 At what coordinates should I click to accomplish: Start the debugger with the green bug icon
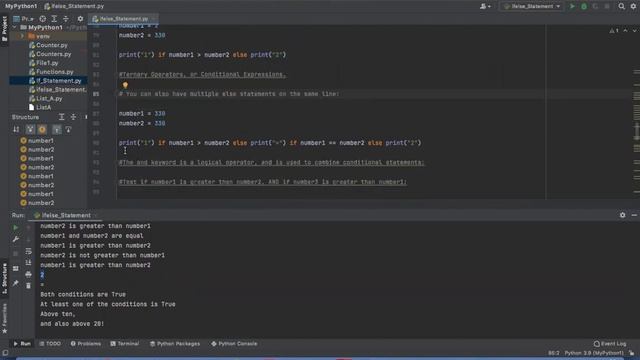tap(584, 6)
